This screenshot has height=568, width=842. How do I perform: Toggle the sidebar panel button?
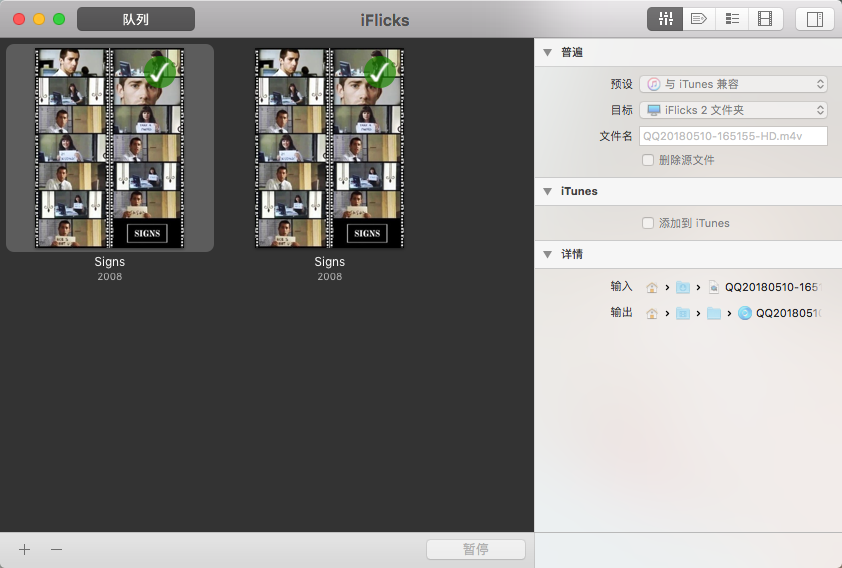(815, 19)
